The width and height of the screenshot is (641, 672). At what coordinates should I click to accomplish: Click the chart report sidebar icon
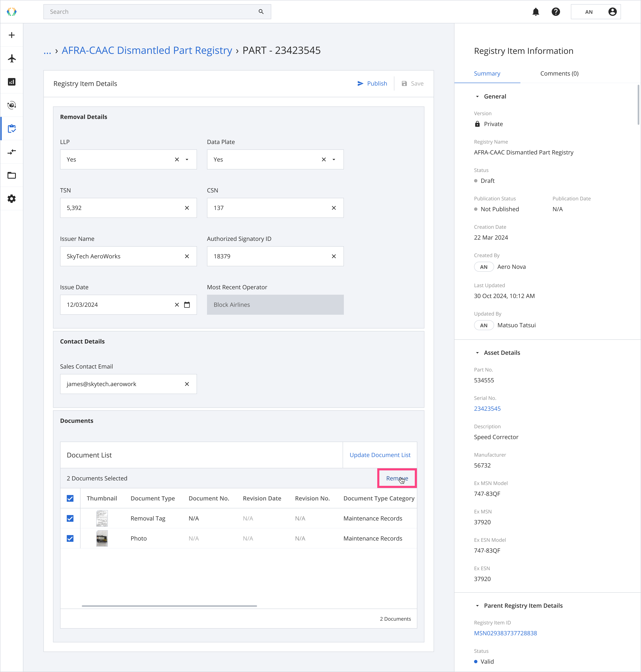coord(12,82)
